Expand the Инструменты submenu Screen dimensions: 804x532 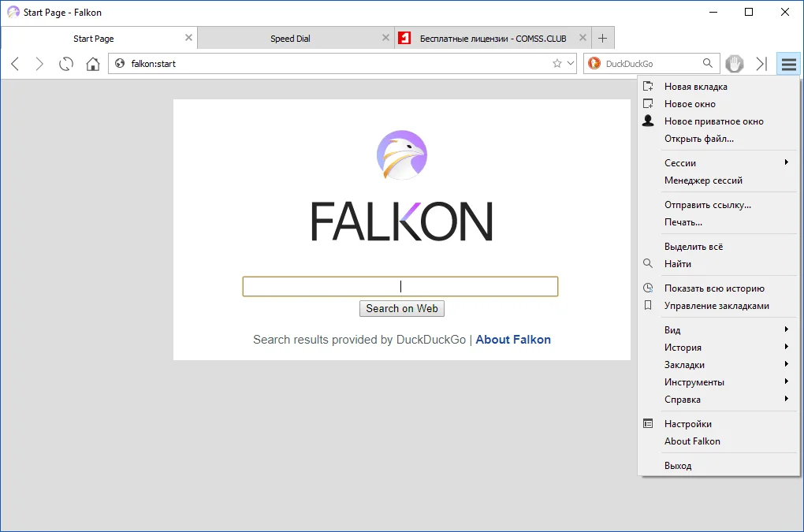[x=719, y=382]
